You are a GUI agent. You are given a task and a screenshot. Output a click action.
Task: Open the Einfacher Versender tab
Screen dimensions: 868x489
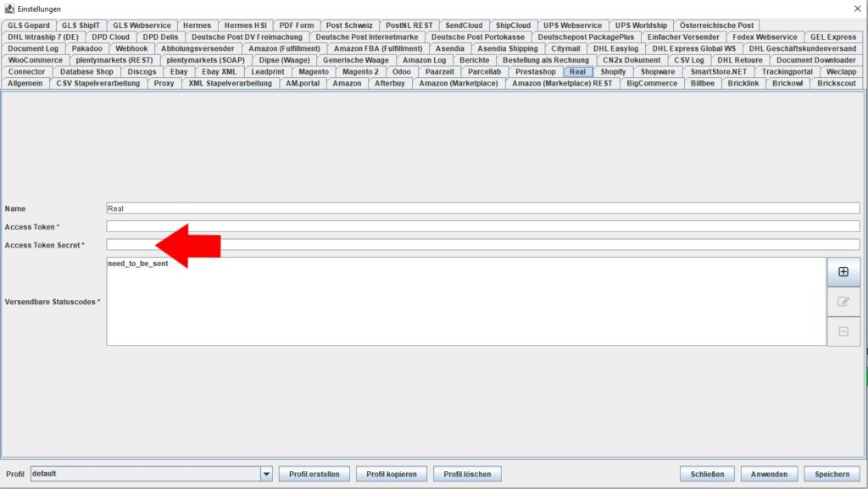(683, 36)
